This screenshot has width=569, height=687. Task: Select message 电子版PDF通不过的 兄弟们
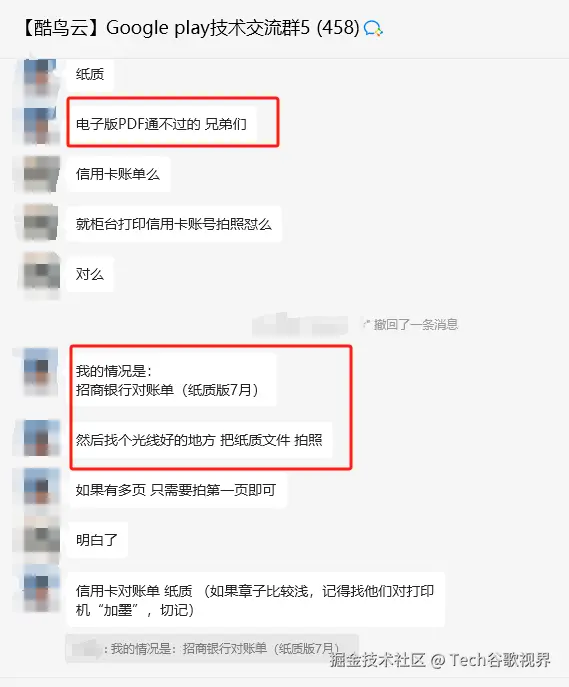coord(161,124)
